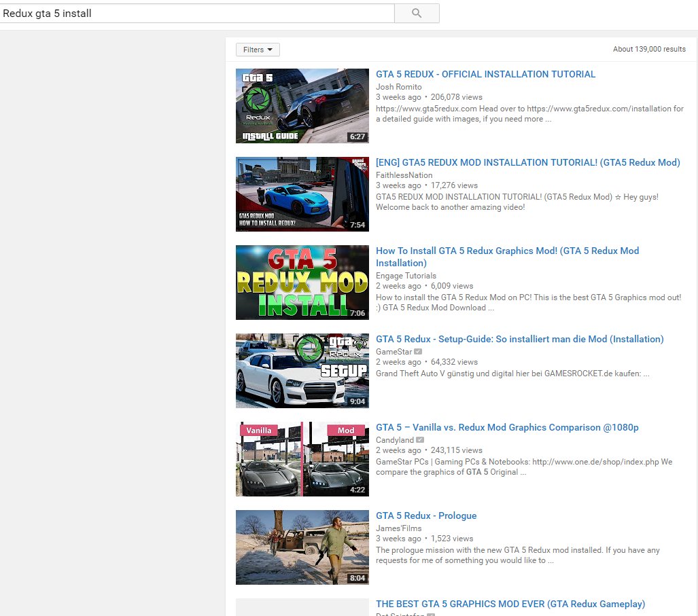Visit James'Films channel

pyautogui.click(x=398, y=528)
